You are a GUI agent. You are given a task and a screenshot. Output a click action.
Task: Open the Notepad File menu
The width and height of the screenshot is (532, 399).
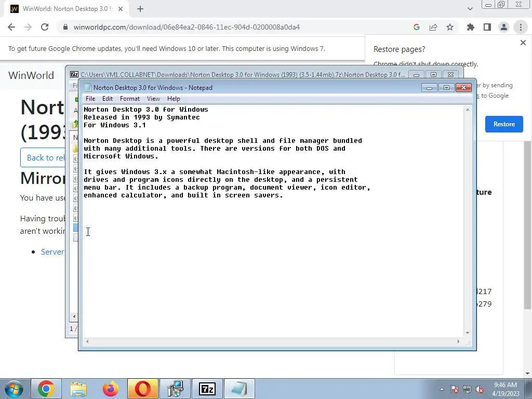90,99
